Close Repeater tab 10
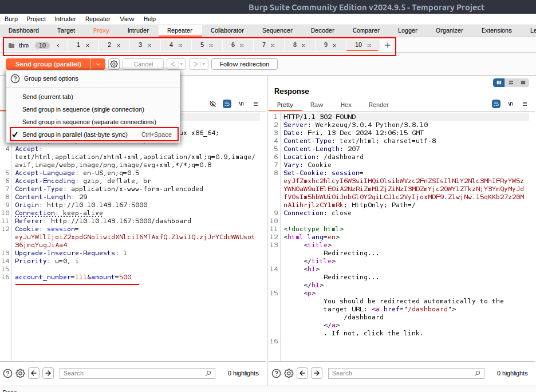The height and width of the screenshot is (392, 536). point(369,45)
